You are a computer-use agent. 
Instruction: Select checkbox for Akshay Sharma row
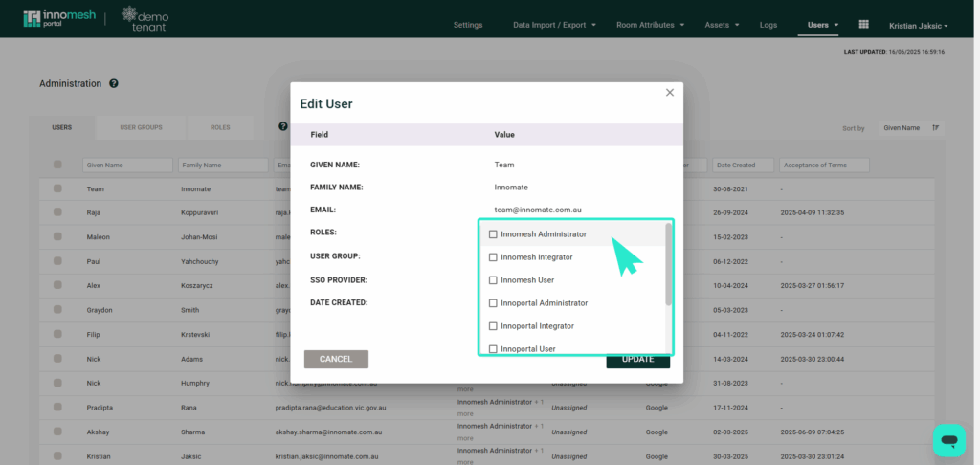57,432
